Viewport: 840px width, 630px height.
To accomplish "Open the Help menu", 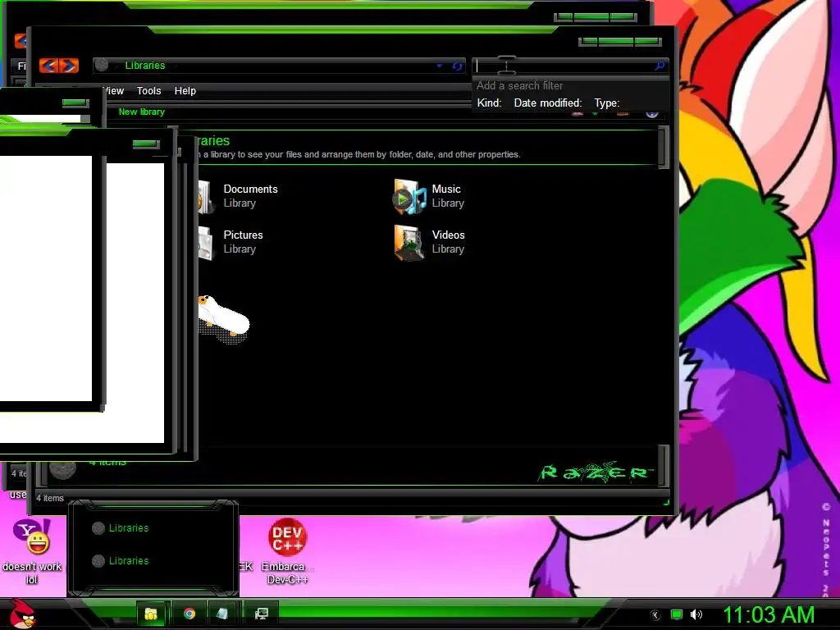I will pyautogui.click(x=185, y=91).
